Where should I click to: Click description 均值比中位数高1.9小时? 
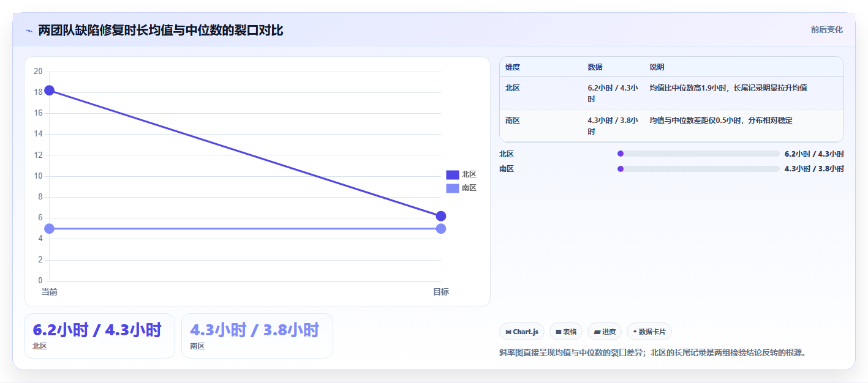coord(728,88)
